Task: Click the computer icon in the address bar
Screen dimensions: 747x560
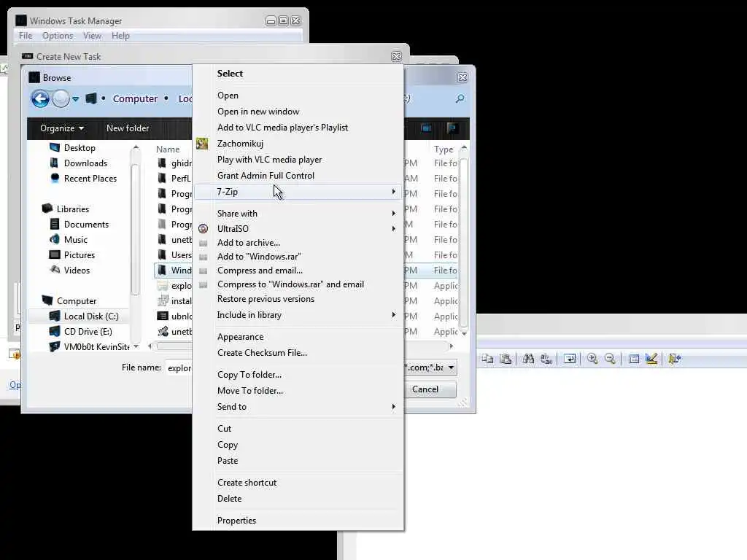Action: [90, 98]
